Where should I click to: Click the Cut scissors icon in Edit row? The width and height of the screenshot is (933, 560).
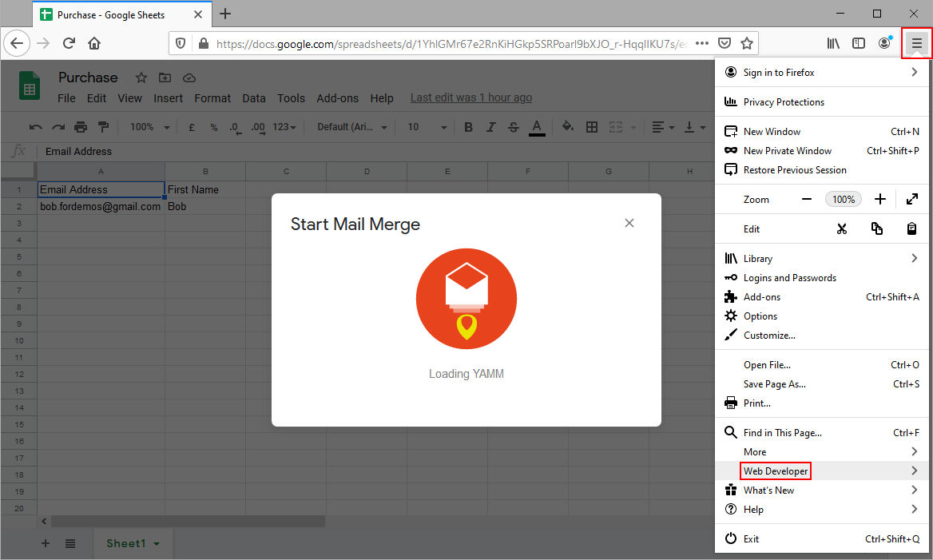click(x=841, y=229)
